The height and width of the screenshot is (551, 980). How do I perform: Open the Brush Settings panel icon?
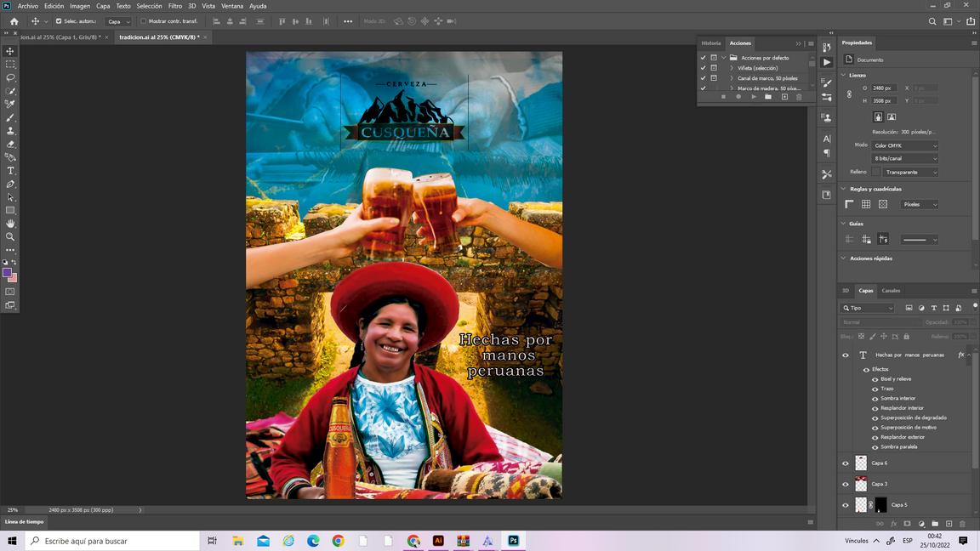[827, 83]
